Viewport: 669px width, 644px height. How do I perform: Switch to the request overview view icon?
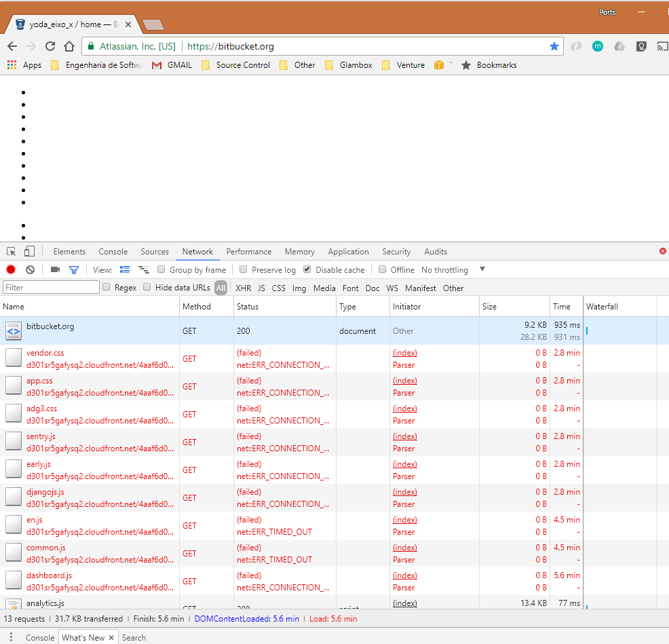click(144, 269)
